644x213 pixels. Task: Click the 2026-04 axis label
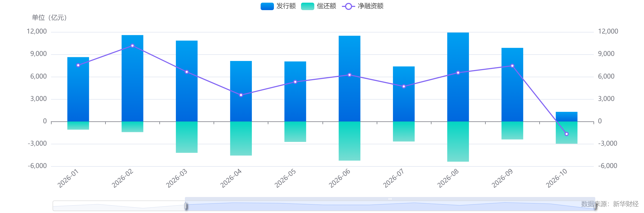pyautogui.click(x=231, y=178)
